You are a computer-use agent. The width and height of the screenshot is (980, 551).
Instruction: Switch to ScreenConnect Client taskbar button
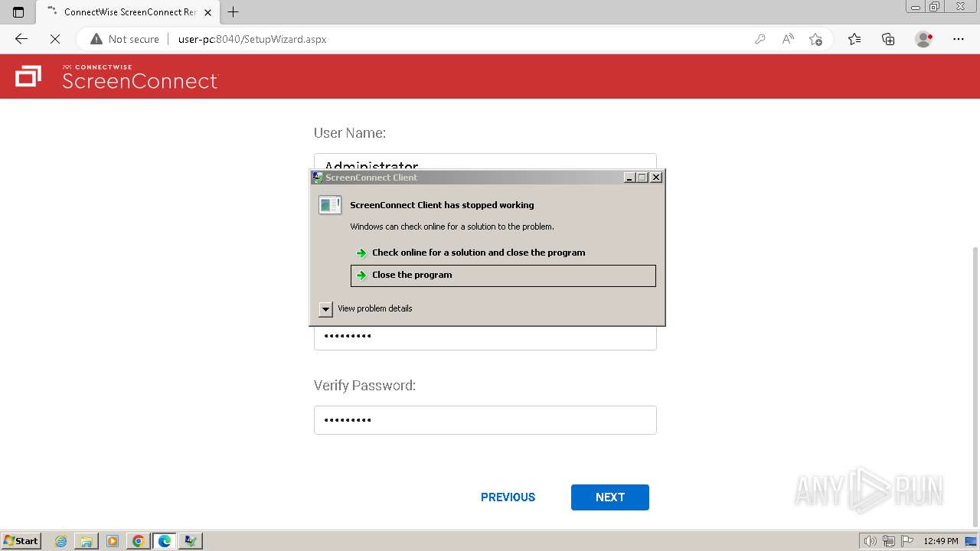pyautogui.click(x=190, y=541)
